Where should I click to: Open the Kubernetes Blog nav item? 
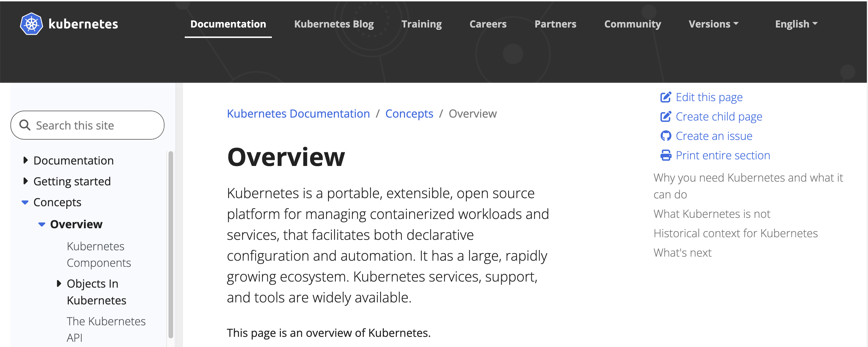[x=334, y=24]
